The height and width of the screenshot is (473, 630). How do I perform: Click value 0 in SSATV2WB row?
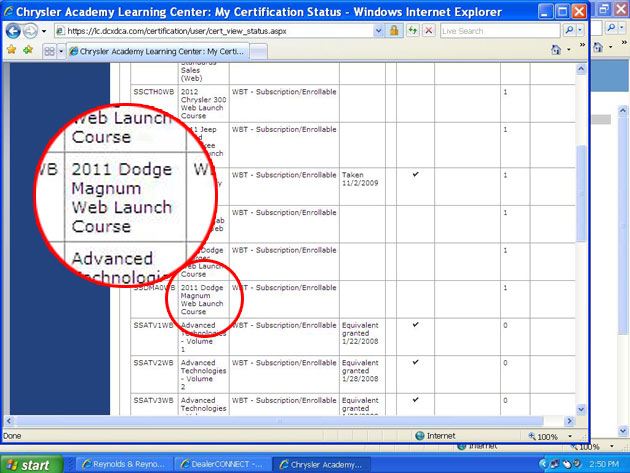(x=505, y=363)
